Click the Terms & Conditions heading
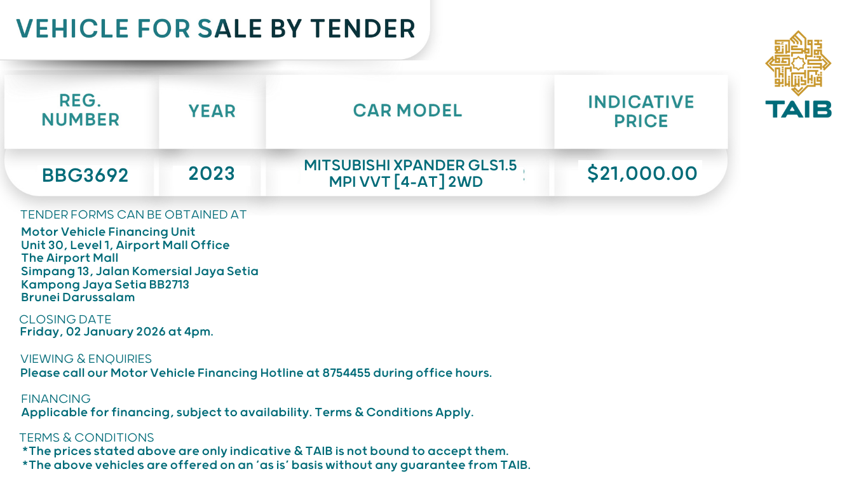The height and width of the screenshot is (488, 868). point(86,438)
